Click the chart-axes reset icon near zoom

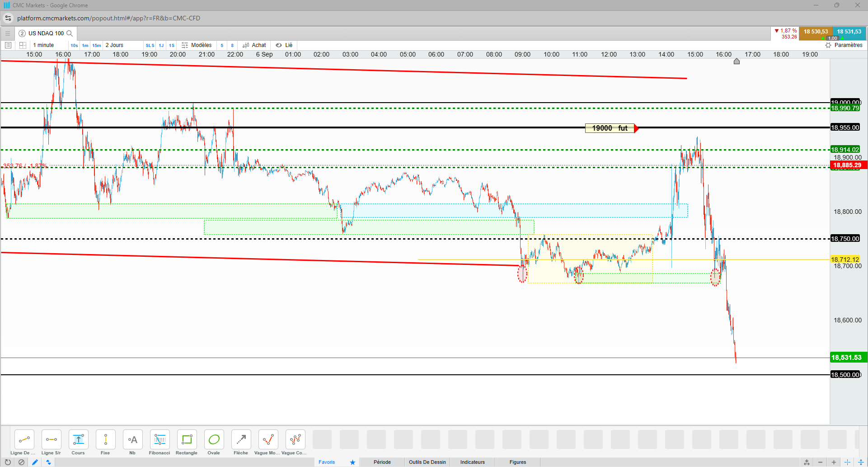pos(807,462)
